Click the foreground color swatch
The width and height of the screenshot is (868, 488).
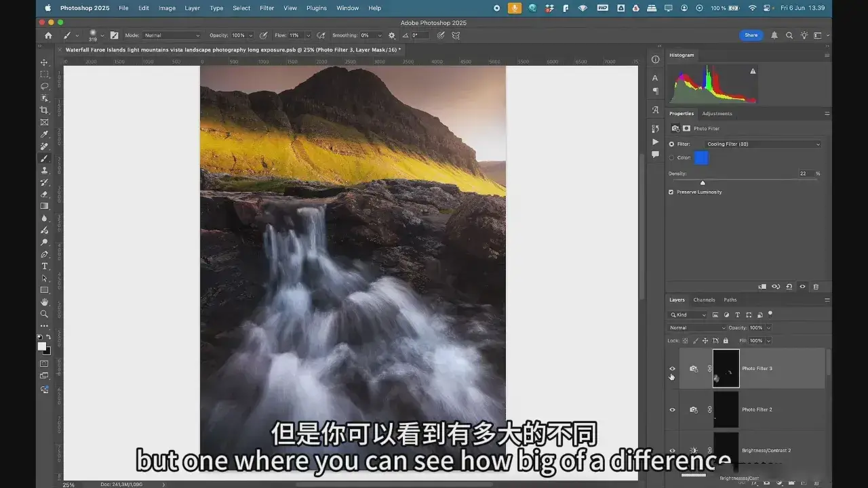click(42, 346)
